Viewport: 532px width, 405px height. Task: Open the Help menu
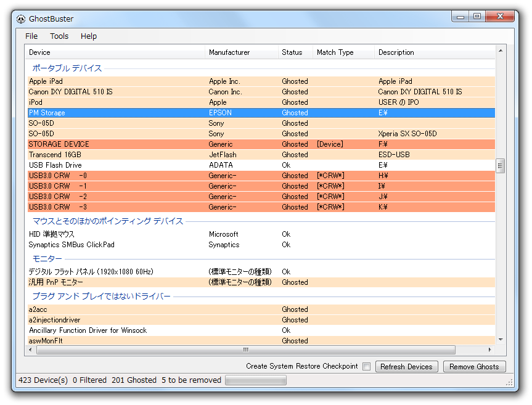(89, 36)
